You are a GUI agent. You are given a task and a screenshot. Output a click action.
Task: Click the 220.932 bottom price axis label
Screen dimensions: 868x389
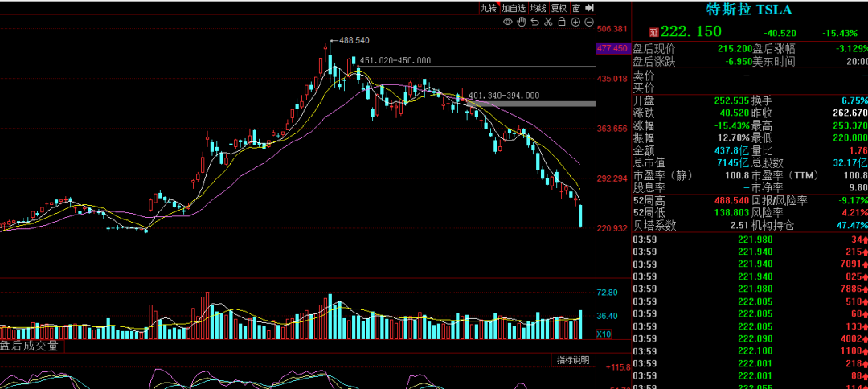(612, 228)
